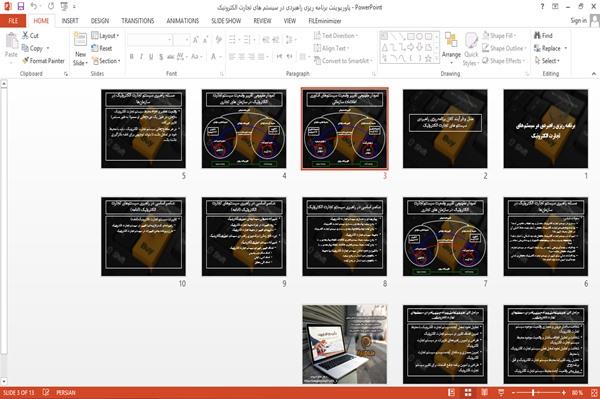Click the Arrange button

point(451,48)
